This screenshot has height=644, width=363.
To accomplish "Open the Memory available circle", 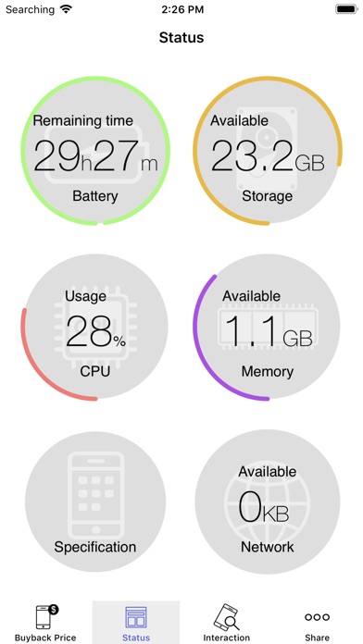I will tap(268, 327).
